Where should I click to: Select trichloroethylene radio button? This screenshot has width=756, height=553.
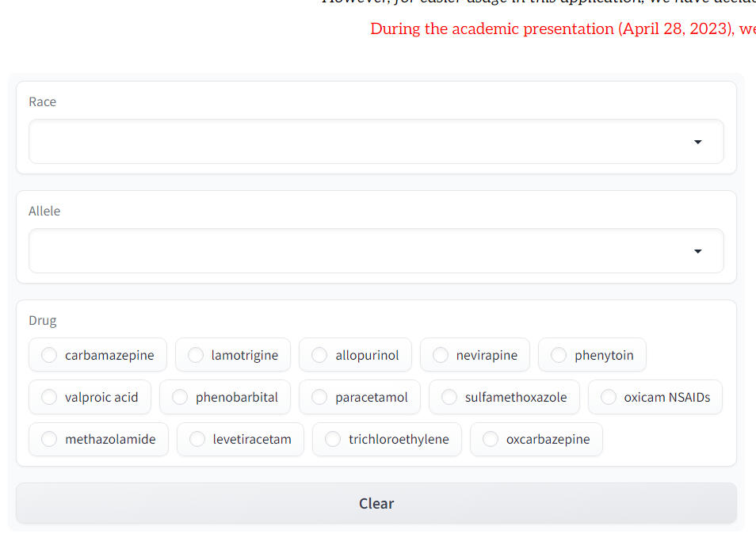click(333, 439)
